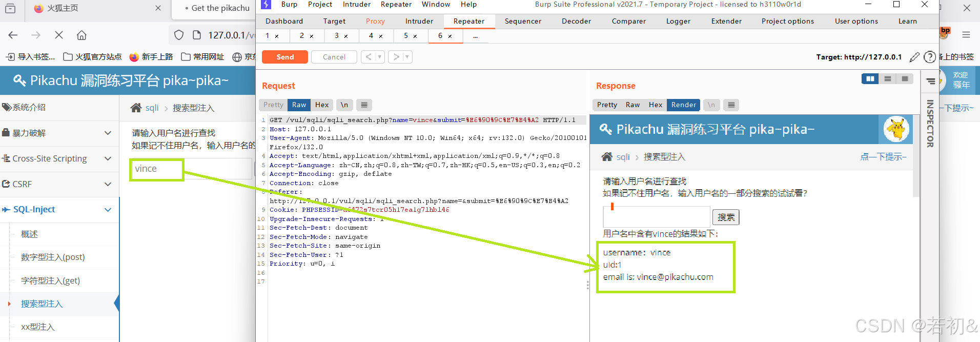980x342 pixels.
Task: Close the 火狐主页 Firefox tab
Action: coord(158,8)
